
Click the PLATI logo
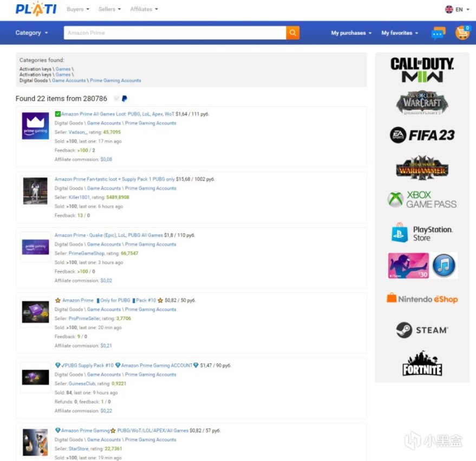coord(36,9)
